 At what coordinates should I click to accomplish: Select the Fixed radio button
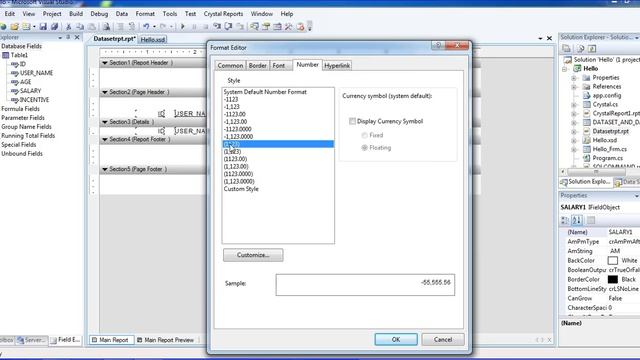point(364,135)
